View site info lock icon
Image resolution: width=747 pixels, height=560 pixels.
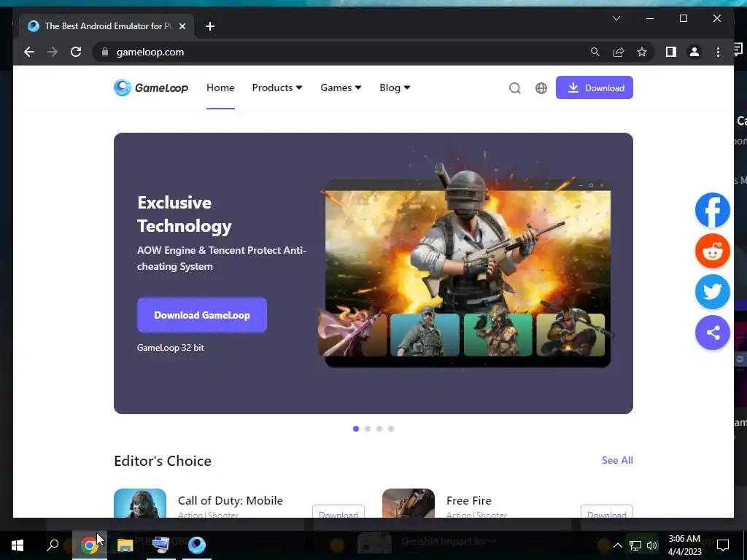(x=105, y=52)
